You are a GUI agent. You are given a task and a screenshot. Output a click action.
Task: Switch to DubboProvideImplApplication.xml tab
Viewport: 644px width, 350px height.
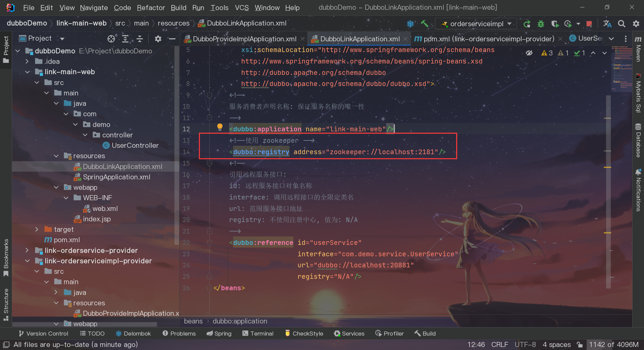click(x=244, y=39)
